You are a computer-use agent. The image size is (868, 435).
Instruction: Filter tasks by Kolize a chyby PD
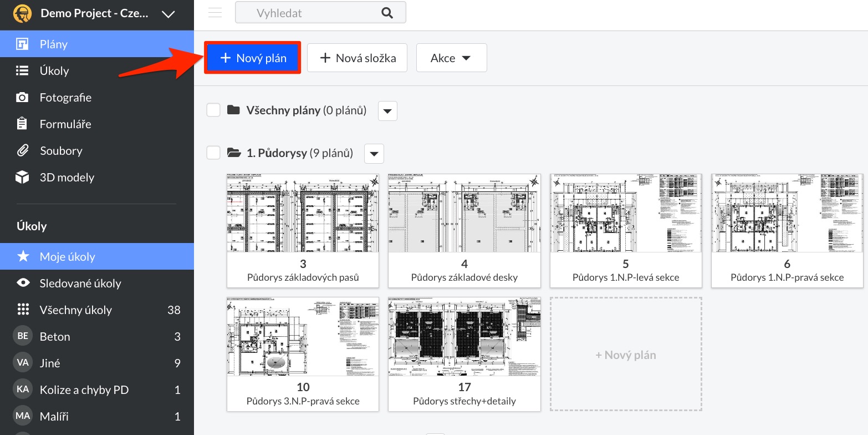pos(97,390)
